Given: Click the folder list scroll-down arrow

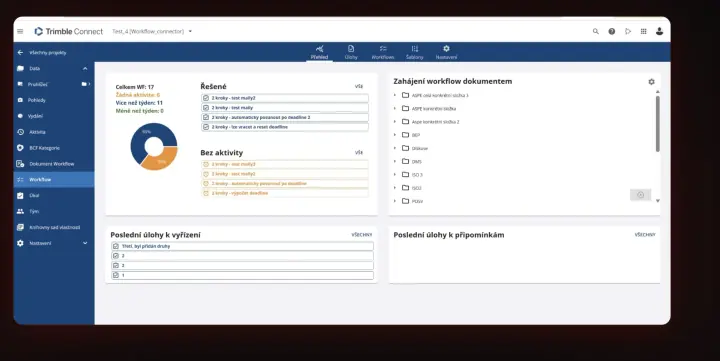Looking at the screenshot, I should tap(658, 201).
